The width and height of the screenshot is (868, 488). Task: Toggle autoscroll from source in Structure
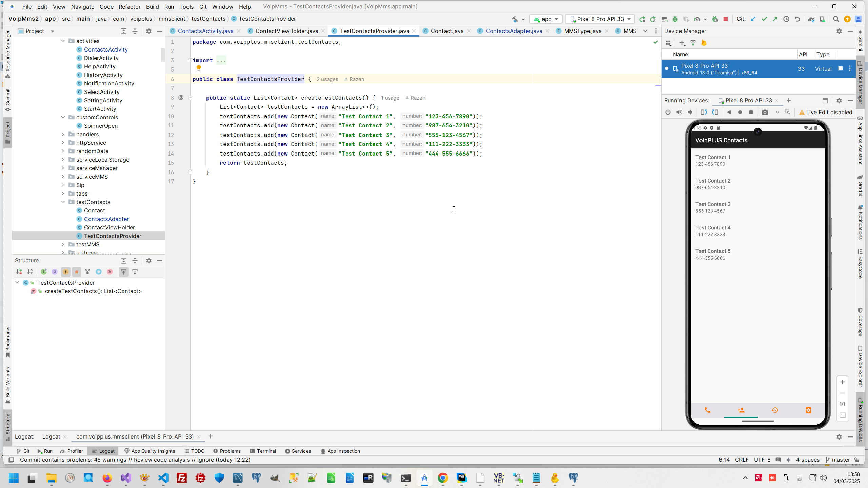pos(135,272)
